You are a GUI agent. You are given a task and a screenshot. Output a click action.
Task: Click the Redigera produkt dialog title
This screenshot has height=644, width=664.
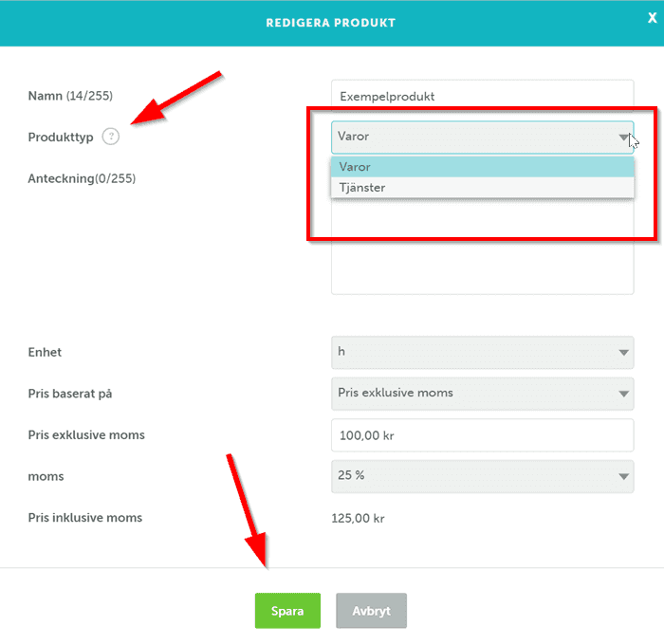331,22
